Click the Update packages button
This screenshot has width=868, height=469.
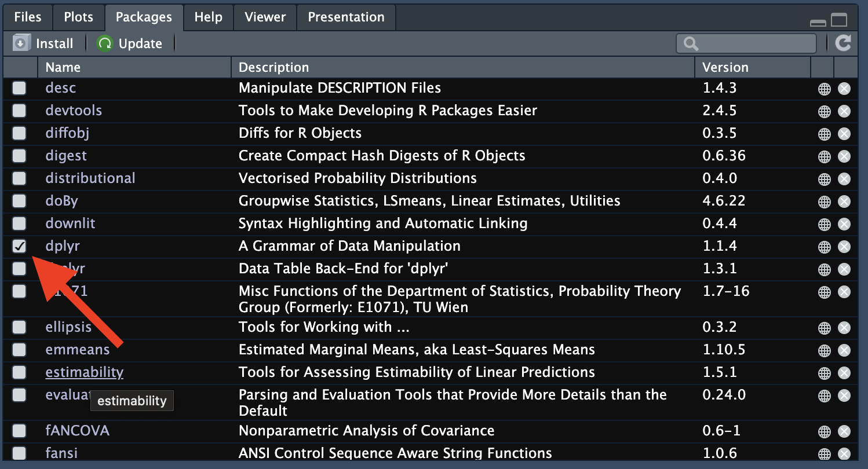[x=130, y=43]
